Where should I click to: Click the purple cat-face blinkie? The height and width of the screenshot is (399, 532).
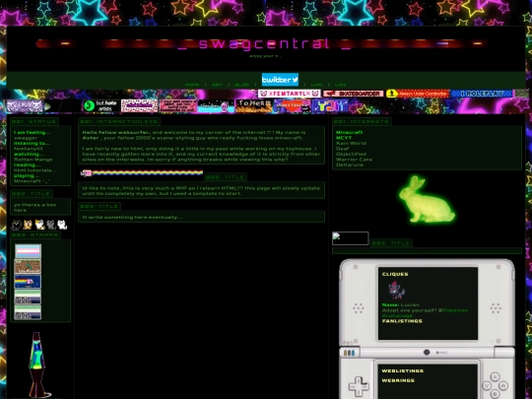click(24, 105)
